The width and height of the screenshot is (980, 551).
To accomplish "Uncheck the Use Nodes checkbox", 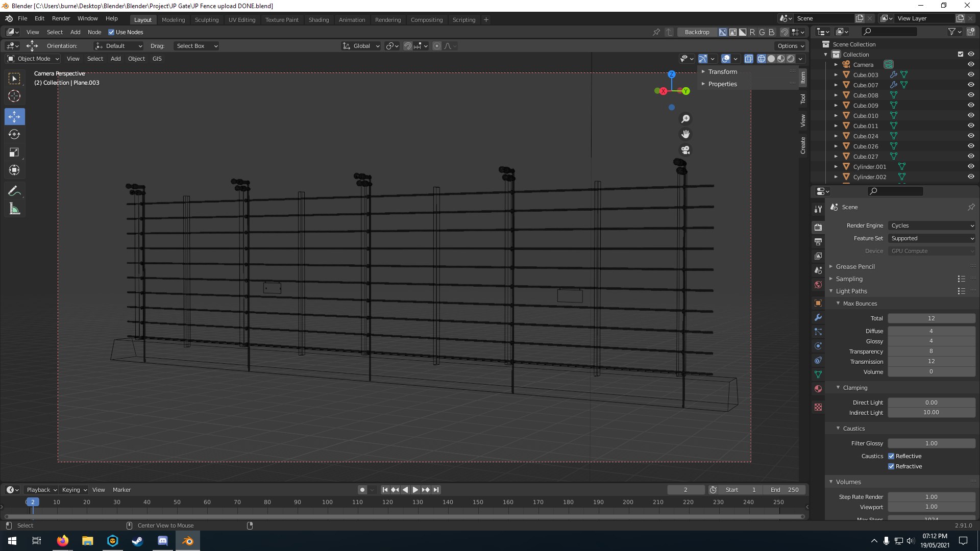I will click(x=111, y=32).
